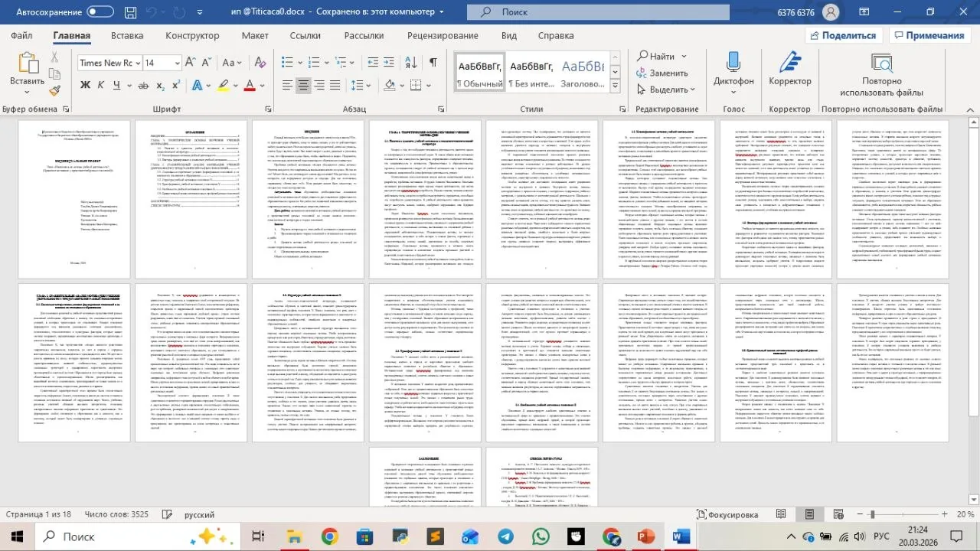This screenshot has width=980, height=551.
Task: Clear all formatting eraser icon
Action: [x=259, y=62]
